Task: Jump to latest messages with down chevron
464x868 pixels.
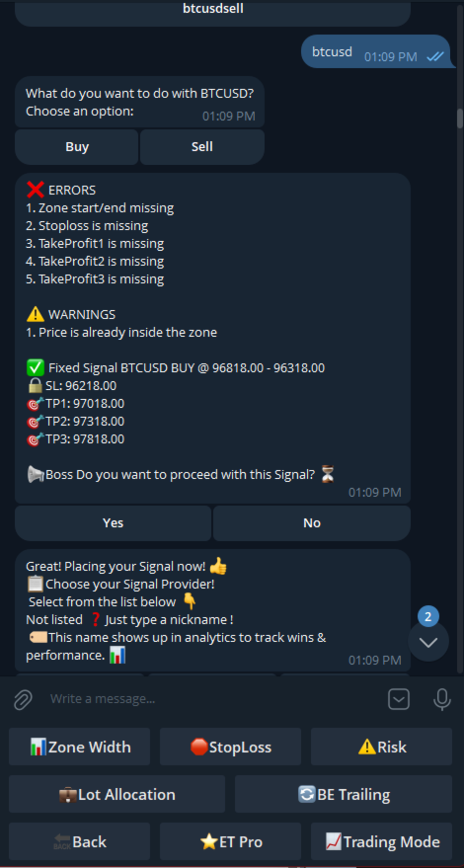Action: [x=428, y=642]
